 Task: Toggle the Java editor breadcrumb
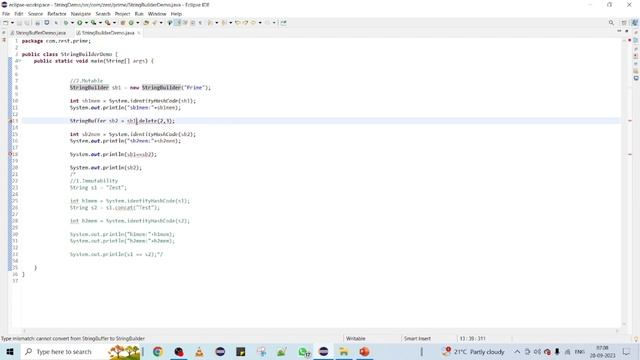[x=170, y=23]
